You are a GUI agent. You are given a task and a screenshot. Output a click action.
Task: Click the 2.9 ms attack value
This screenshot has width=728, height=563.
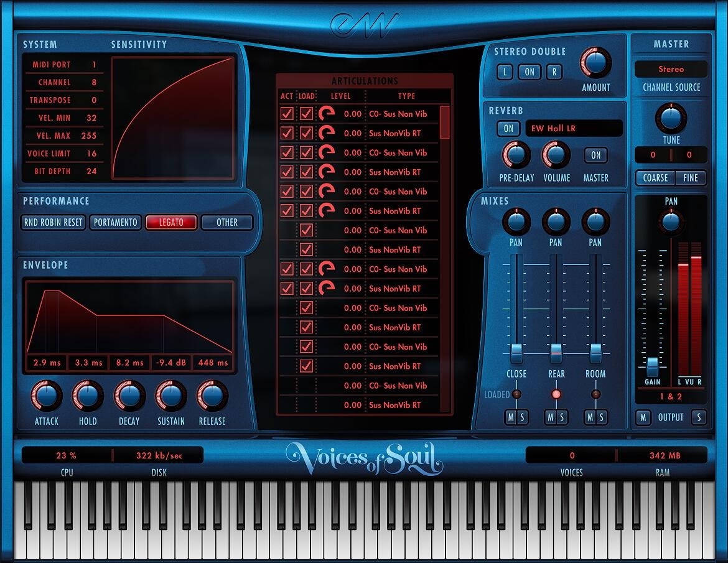pos(47,363)
